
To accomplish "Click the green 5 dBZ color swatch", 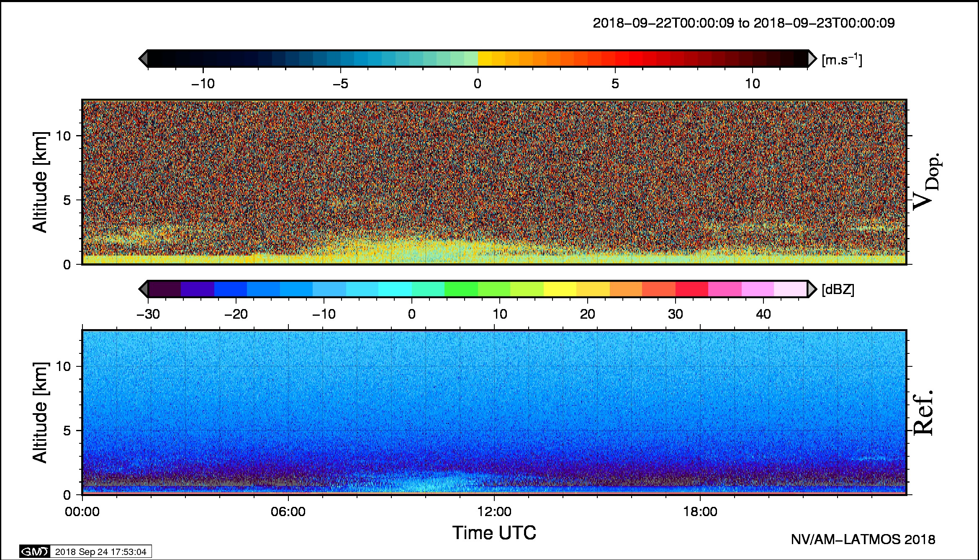I will (x=461, y=289).
